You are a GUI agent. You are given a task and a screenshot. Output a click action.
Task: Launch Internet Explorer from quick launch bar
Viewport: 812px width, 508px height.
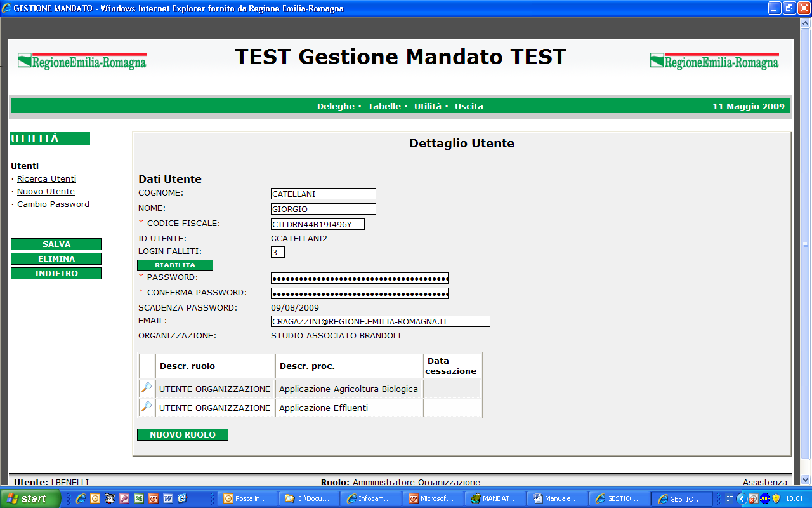click(x=81, y=498)
